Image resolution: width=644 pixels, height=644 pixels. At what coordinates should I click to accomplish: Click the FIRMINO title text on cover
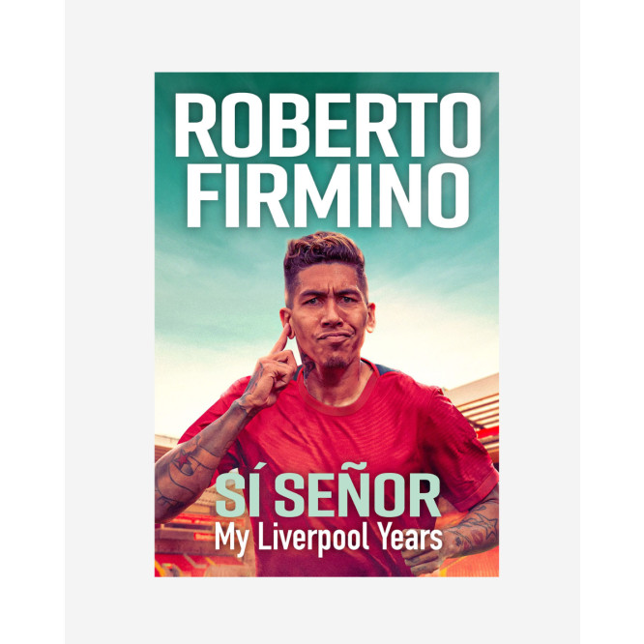point(328,196)
